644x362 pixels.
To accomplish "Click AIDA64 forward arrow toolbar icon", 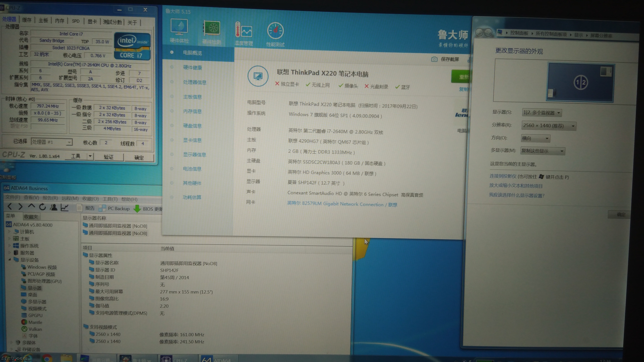I will point(20,207).
